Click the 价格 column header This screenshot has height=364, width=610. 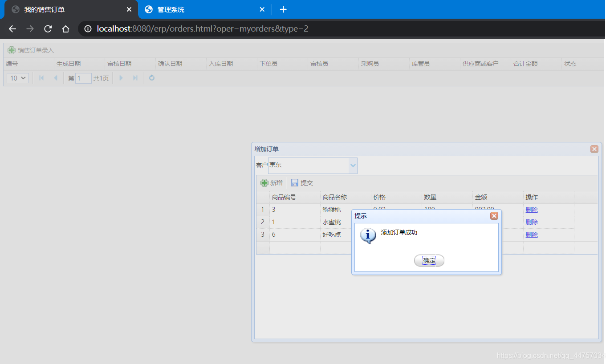point(396,197)
